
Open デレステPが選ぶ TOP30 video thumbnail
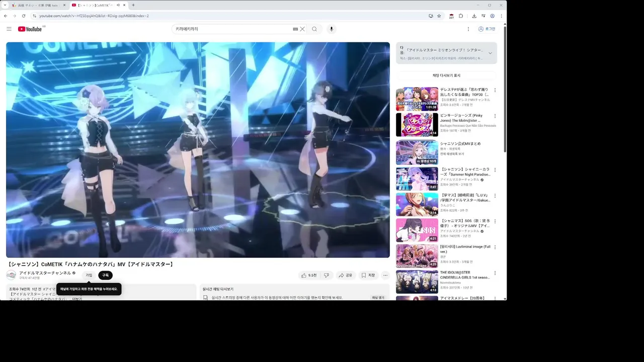click(417, 99)
